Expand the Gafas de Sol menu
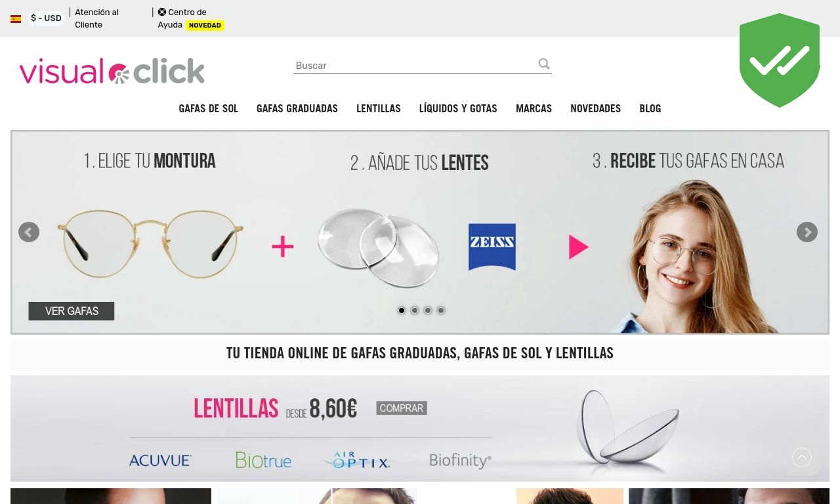 click(x=209, y=108)
